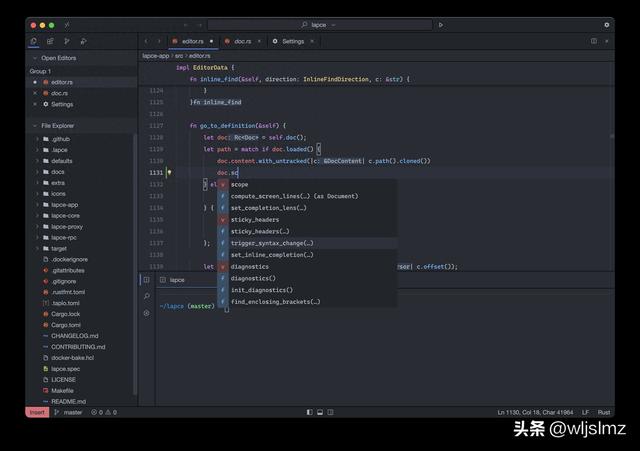Go back using title bar left arrow
640x451 pixels.
186,25
